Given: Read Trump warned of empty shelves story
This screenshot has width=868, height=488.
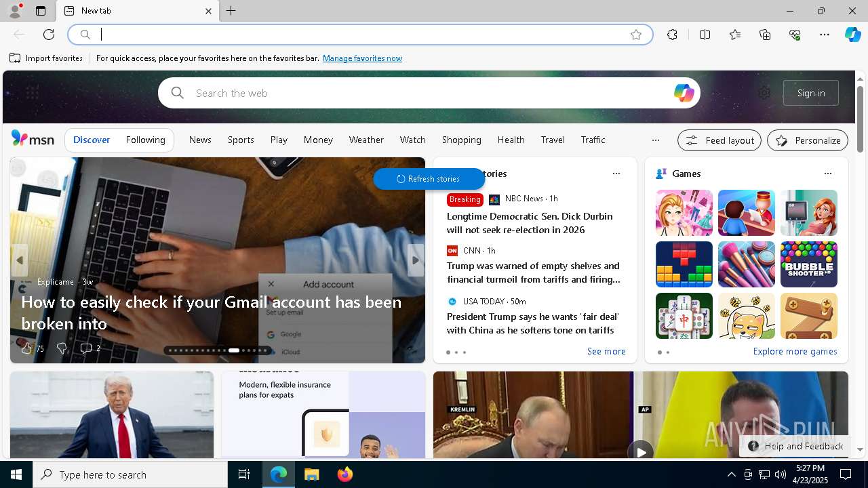Looking at the screenshot, I should tap(534, 272).
